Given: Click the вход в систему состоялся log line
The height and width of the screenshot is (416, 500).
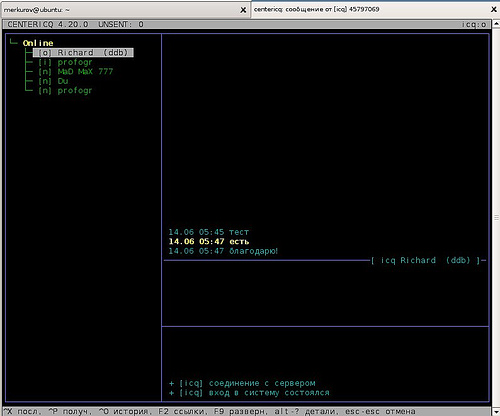Looking at the screenshot, I should click(249, 393).
